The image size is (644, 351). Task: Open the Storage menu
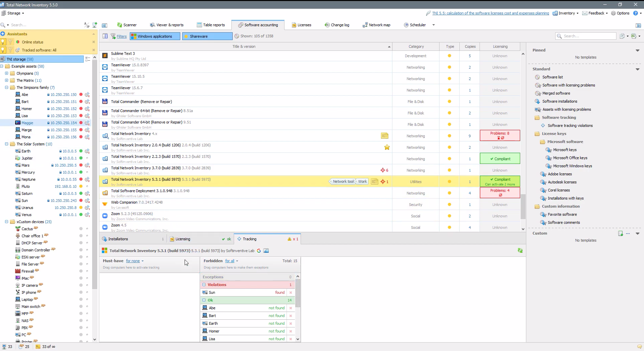click(x=13, y=13)
